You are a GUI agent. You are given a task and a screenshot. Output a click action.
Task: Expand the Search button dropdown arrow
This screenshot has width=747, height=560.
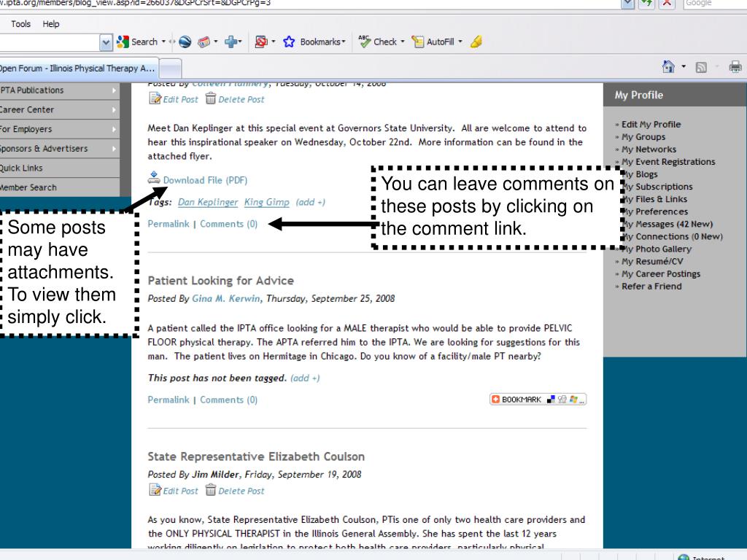(163, 42)
